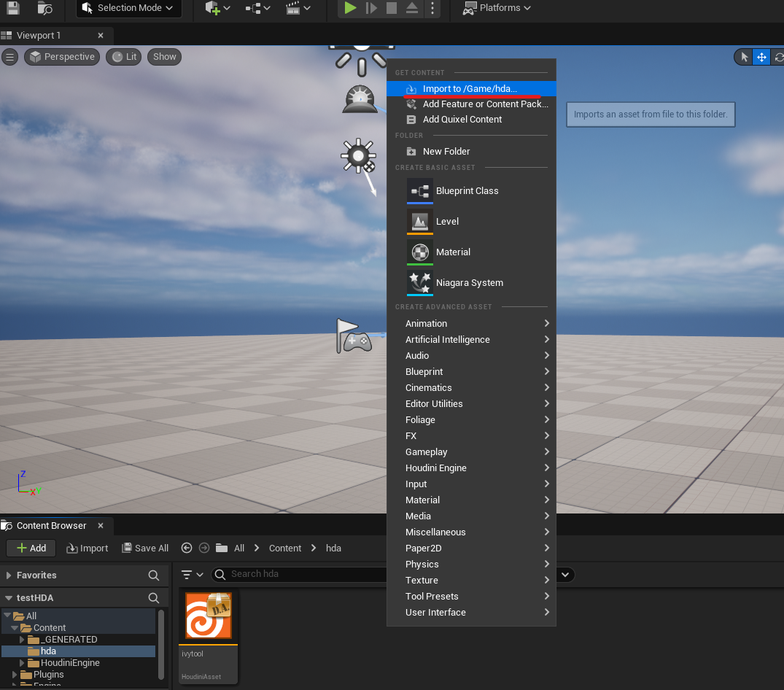This screenshot has height=690, width=784.
Task: Change the Perspective view mode
Action: click(x=62, y=56)
